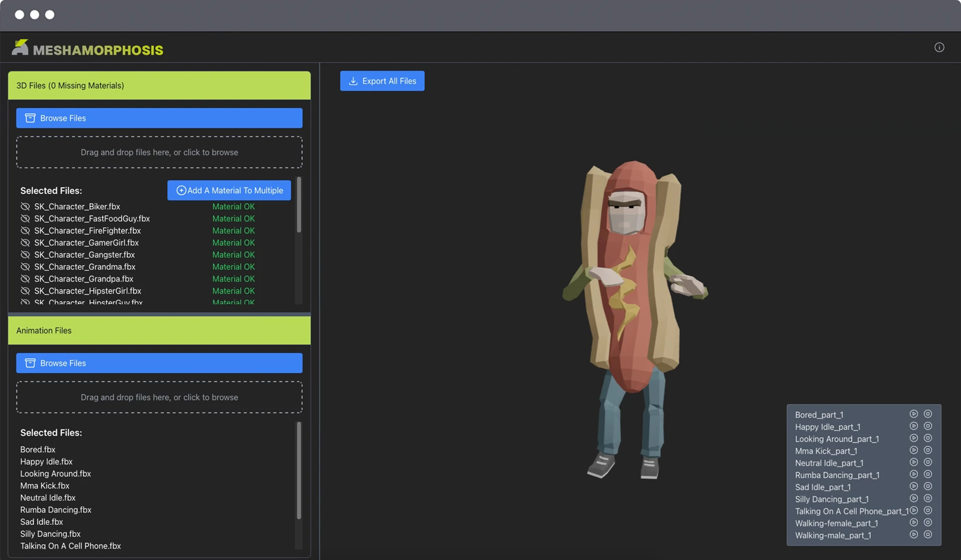Stop the Happy Idle_part_1 animation
This screenshot has height=560, width=961.
pos(928,426)
